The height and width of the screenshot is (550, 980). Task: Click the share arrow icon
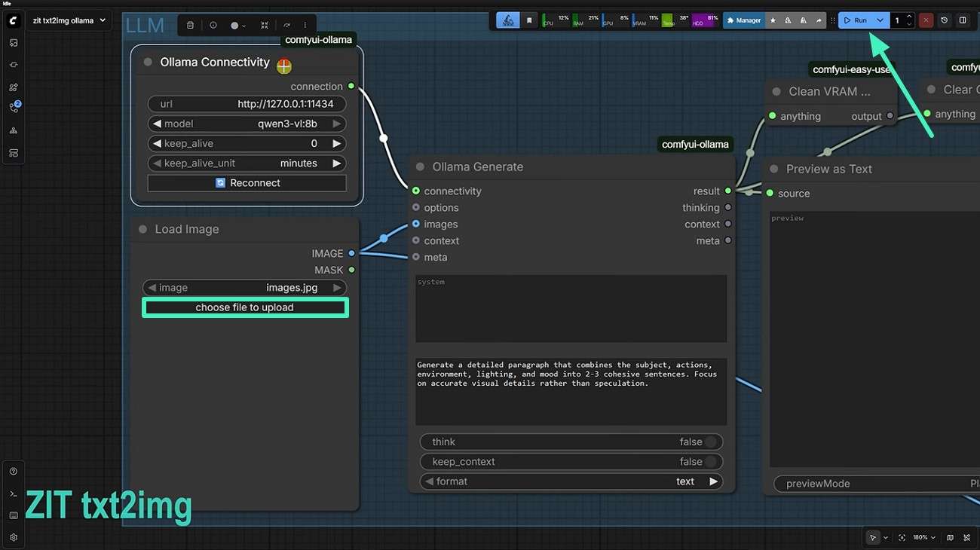click(819, 20)
